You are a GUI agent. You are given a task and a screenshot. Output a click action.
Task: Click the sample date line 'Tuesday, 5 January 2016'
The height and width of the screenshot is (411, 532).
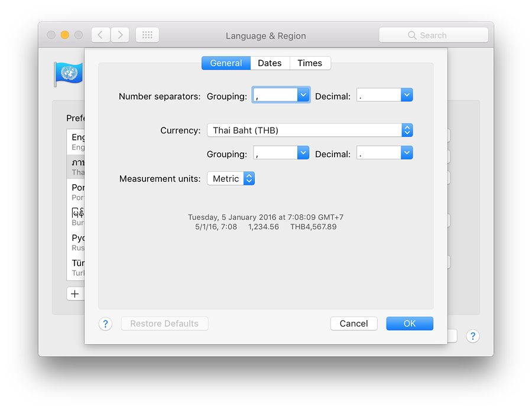click(x=265, y=217)
